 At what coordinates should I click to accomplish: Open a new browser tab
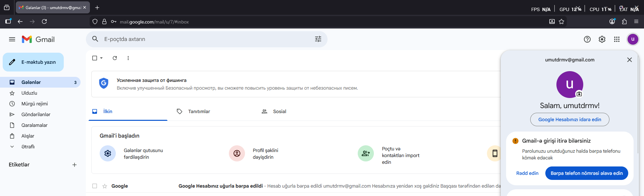click(97, 7)
